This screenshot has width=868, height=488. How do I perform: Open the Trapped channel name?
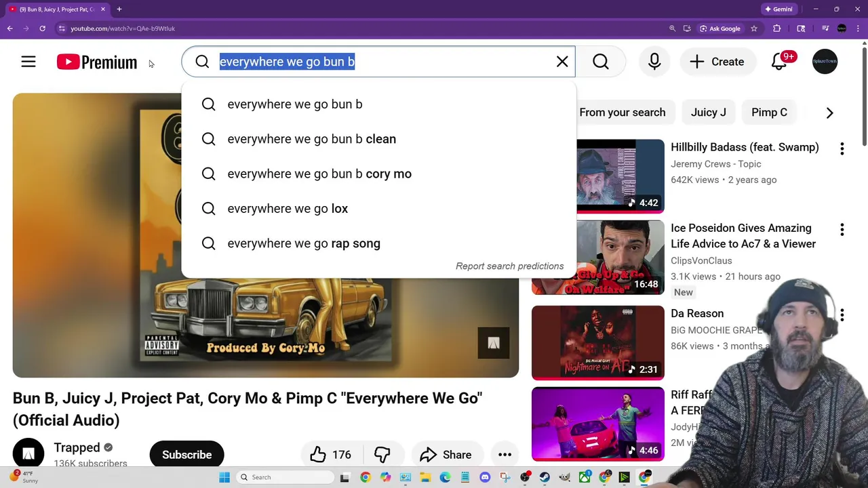click(77, 447)
